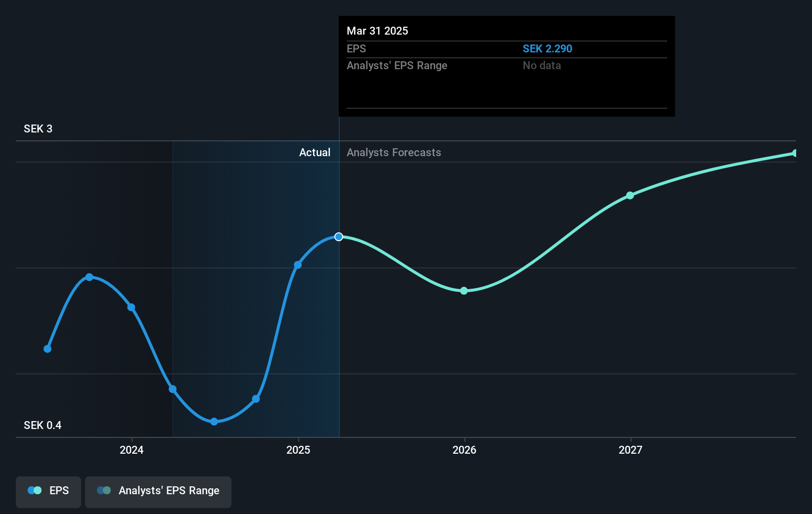Click the EPS data point at the 2024 tick
Screen dimensions: 812x514
(131, 307)
